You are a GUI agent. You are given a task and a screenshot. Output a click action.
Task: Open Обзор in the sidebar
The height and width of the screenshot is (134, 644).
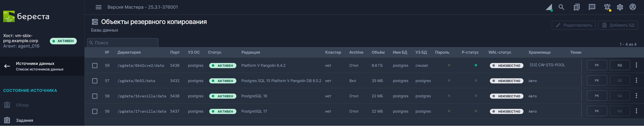click(22, 105)
